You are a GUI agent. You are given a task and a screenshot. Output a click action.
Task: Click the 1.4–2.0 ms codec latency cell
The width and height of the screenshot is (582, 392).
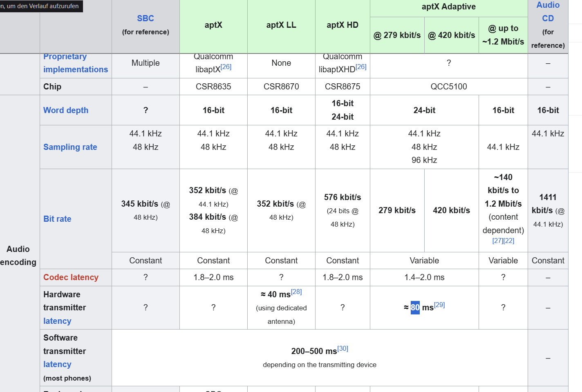(x=424, y=277)
